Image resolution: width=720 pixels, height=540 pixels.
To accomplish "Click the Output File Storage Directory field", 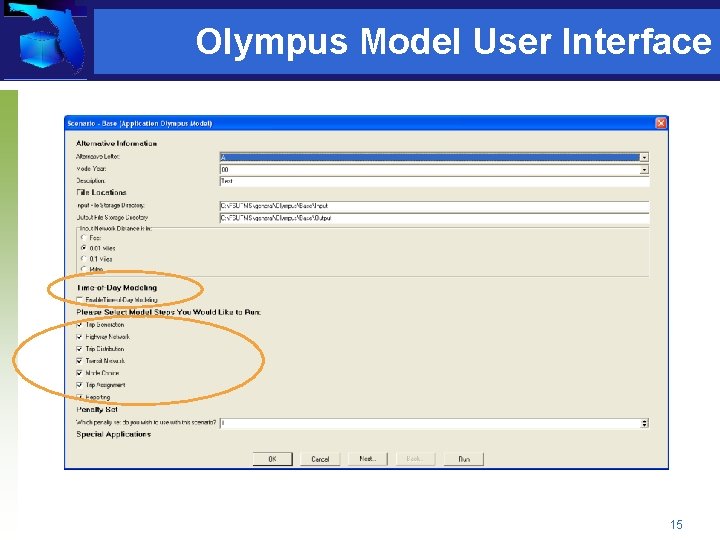I will [x=434, y=218].
